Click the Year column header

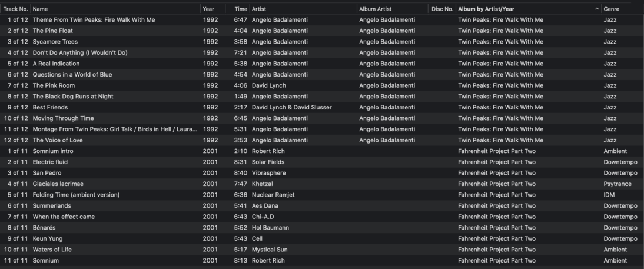coord(208,9)
